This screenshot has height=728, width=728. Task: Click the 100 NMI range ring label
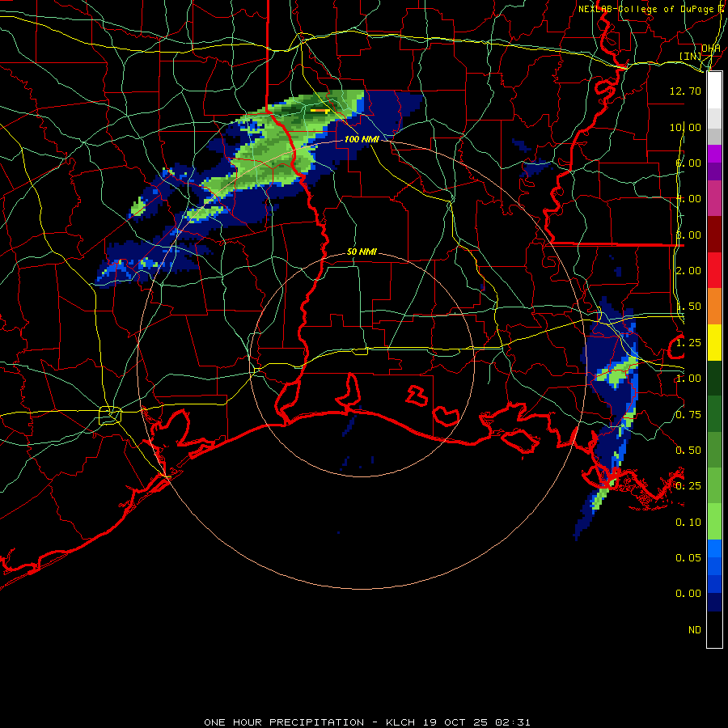362,139
